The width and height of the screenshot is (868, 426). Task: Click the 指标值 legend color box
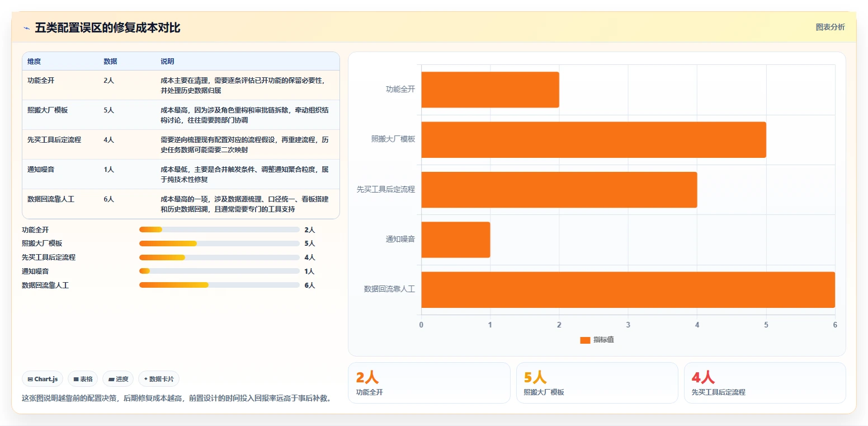click(x=585, y=340)
